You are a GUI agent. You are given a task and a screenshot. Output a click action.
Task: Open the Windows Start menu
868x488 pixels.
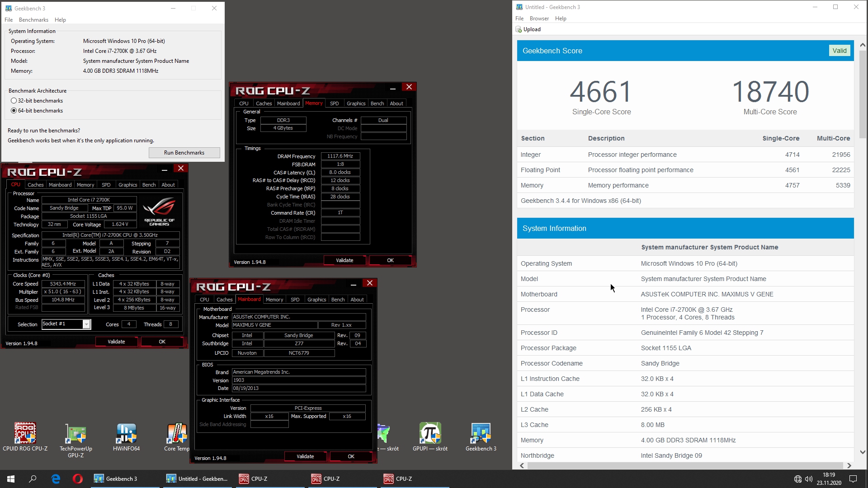(x=11, y=479)
